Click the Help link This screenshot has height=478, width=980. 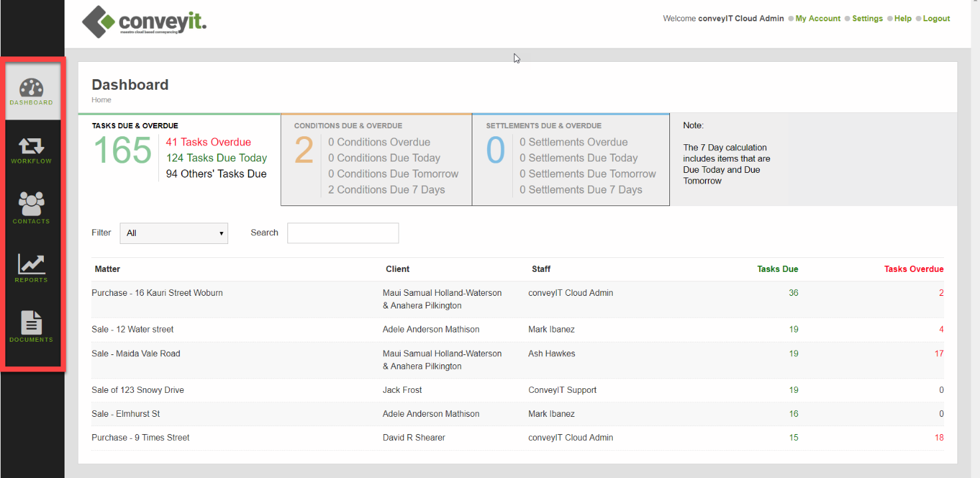(x=903, y=19)
